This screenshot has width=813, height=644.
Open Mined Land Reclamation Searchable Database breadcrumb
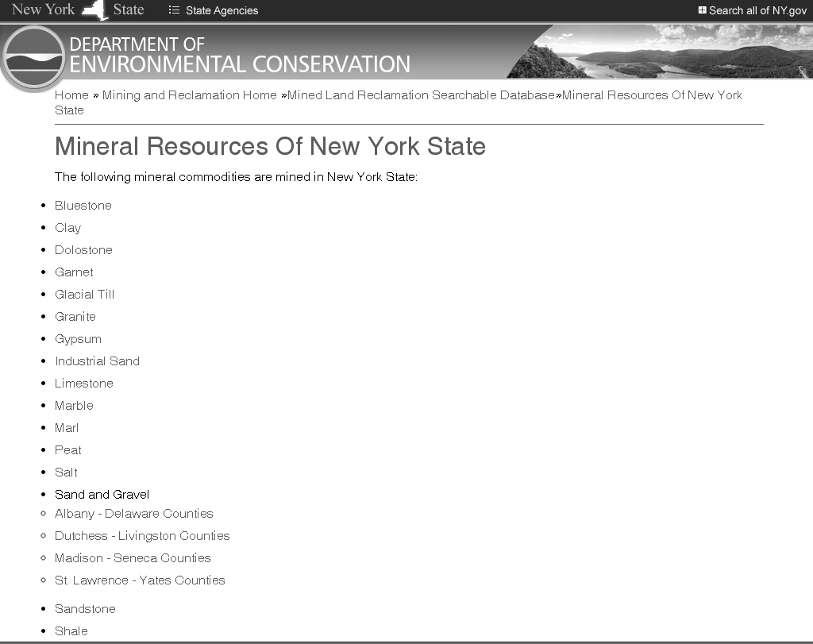click(421, 95)
